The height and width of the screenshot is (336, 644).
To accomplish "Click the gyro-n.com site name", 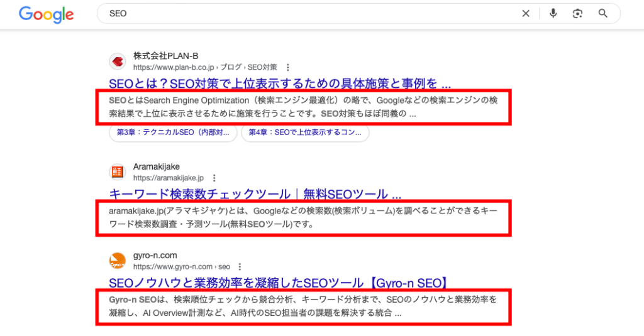I will [x=155, y=255].
